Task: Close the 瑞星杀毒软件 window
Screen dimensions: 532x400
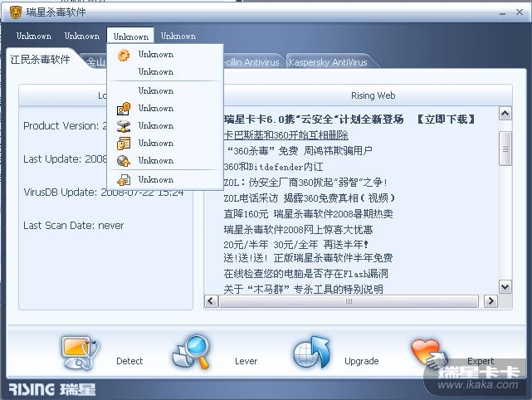Action: [x=520, y=12]
